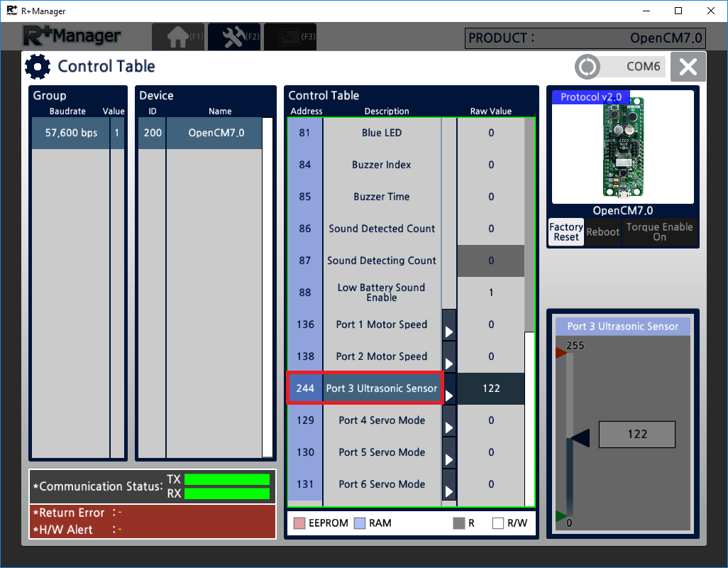This screenshot has height=568, width=728.
Task: Click the red 255 maximum slider marker
Action: pos(561,353)
